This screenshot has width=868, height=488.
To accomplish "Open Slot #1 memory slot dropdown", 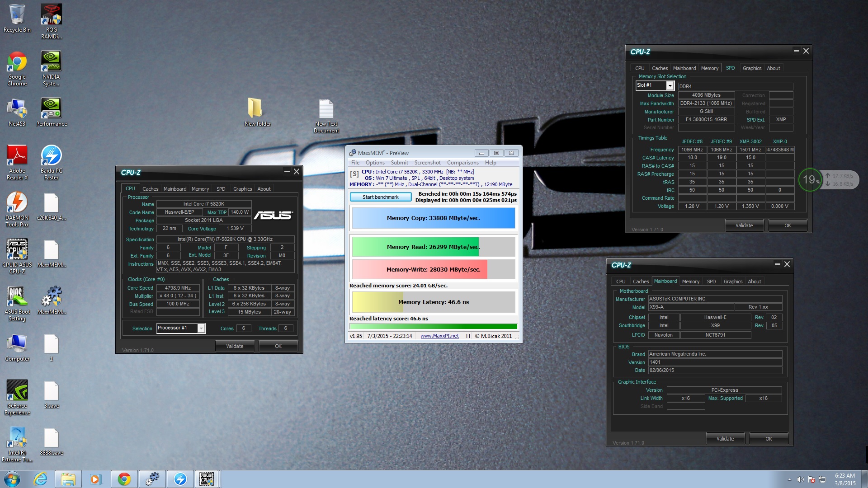I will (670, 86).
